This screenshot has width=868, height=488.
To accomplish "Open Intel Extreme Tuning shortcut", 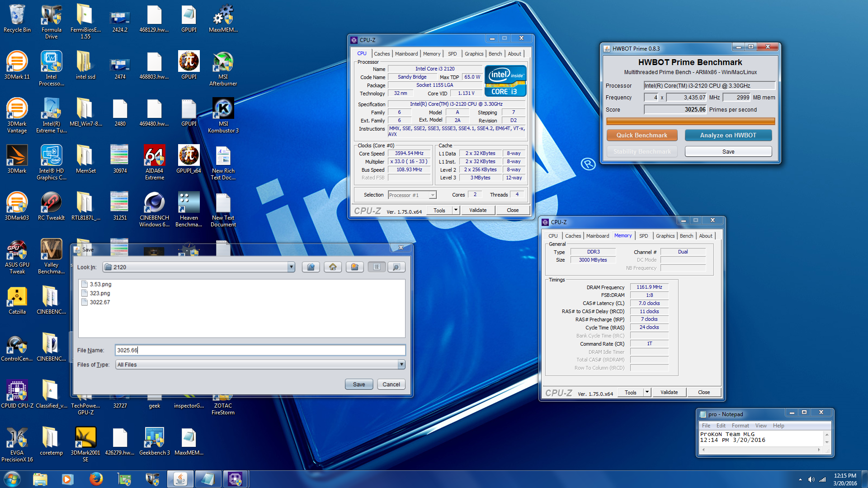I will coord(52,116).
